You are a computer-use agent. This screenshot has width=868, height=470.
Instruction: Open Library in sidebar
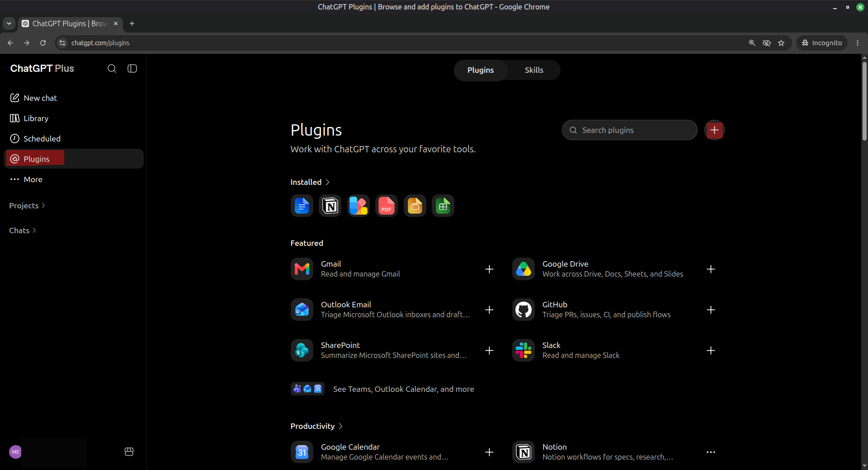click(74, 118)
